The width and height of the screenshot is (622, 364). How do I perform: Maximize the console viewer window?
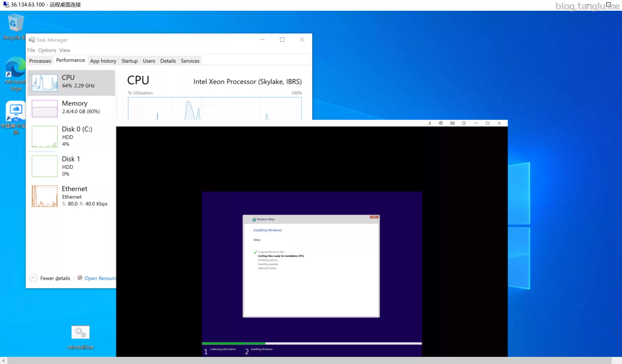click(487, 123)
